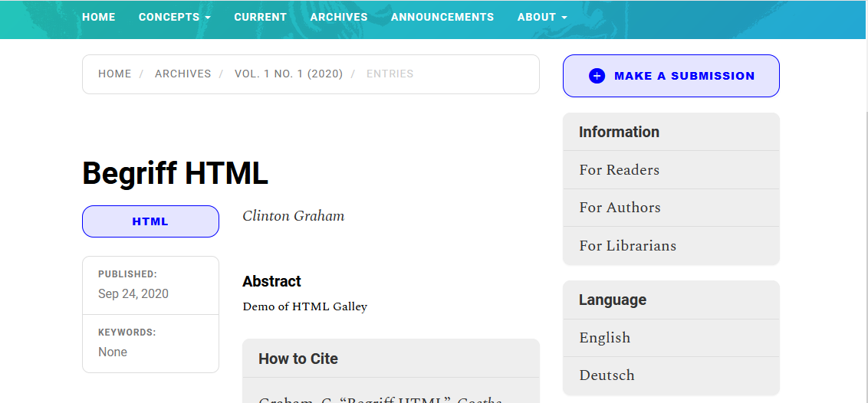The width and height of the screenshot is (868, 403).
Task: Click the published date Sep 24, 2020
Action: click(x=133, y=293)
